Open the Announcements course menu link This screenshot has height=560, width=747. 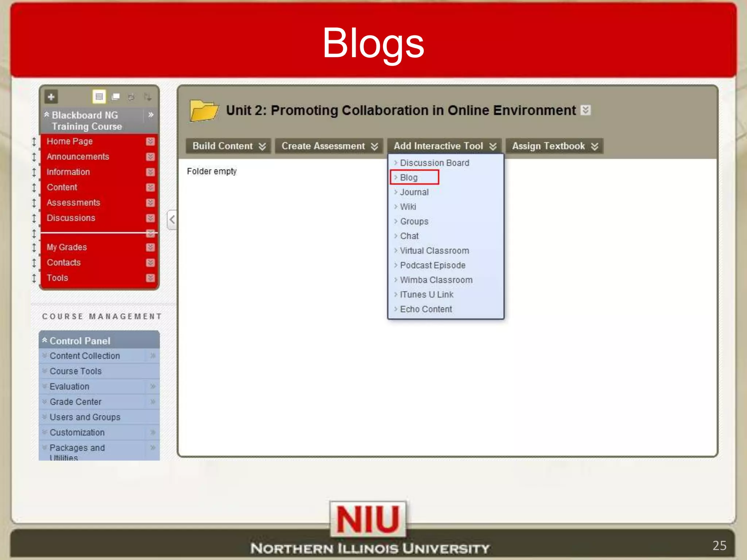(78, 157)
